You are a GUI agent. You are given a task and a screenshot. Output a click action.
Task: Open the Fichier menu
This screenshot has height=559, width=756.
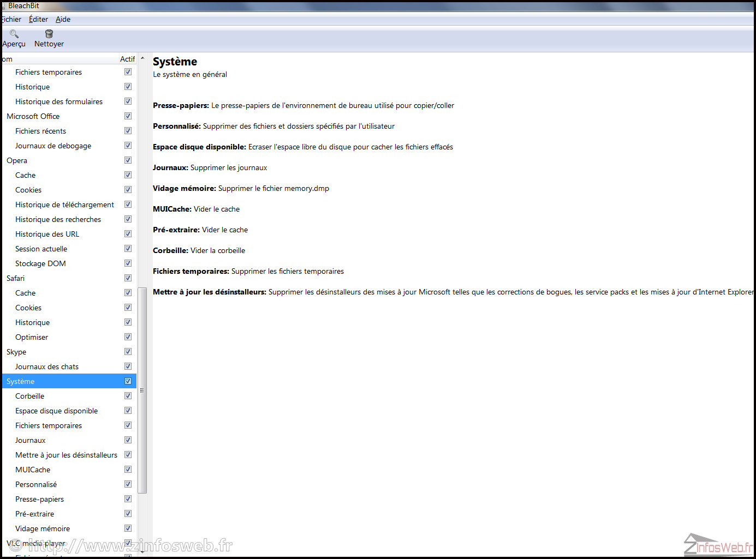click(10, 19)
